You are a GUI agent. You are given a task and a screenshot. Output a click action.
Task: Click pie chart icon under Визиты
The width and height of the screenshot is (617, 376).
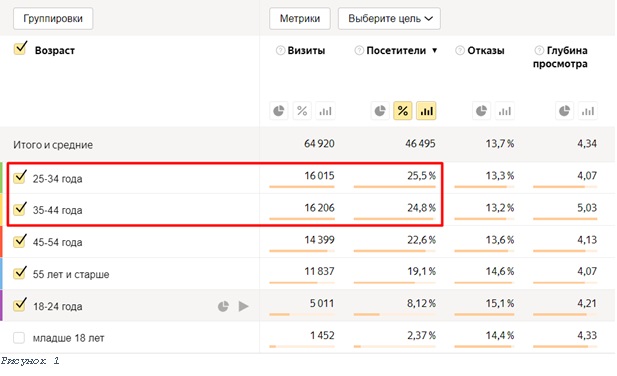pyautogui.click(x=279, y=111)
